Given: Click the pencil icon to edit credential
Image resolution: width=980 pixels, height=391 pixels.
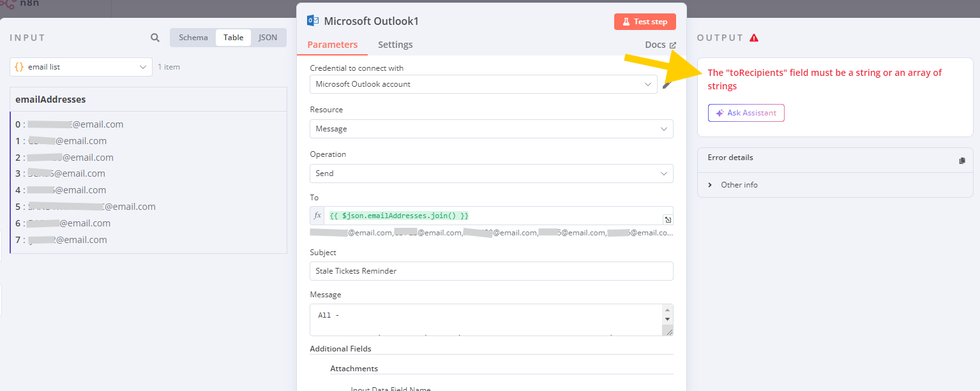Looking at the screenshot, I should [667, 84].
